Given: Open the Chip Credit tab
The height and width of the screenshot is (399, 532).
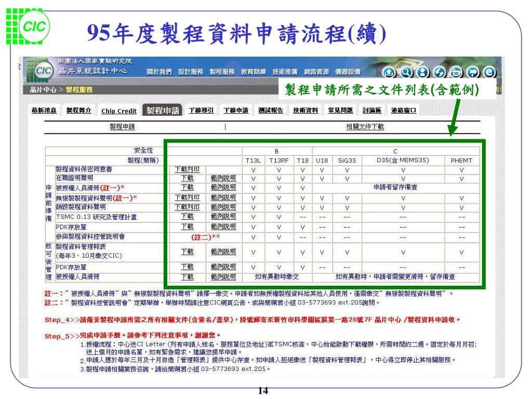Looking at the screenshot, I should (x=119, y=111).
